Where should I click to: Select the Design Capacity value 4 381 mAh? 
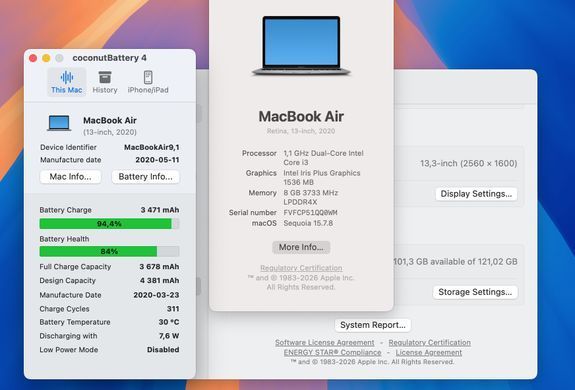click(160, 280)
